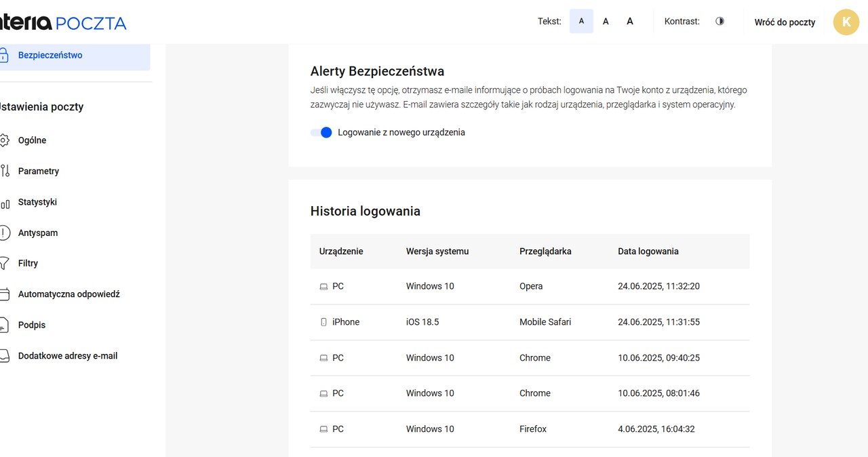Click the Tekst: label

(x=549, y=21)
